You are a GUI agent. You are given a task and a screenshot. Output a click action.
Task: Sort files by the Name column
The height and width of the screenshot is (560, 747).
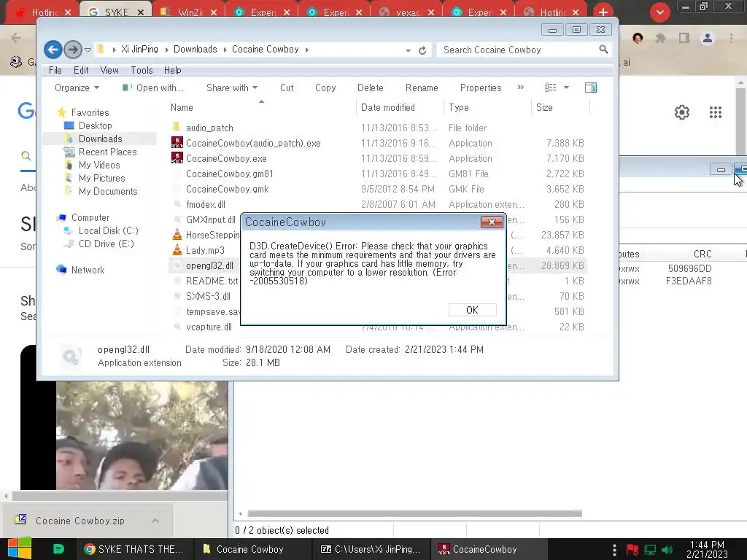(182, 108)
